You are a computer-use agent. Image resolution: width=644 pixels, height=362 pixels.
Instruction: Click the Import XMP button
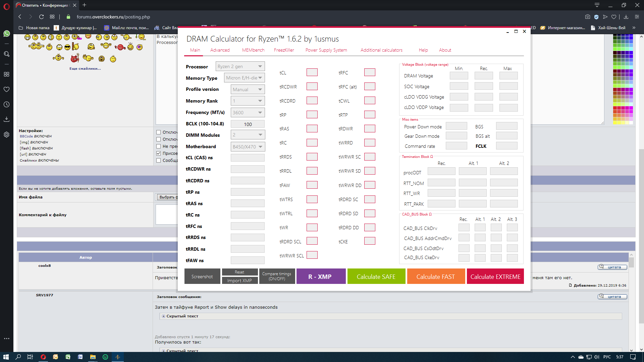point(239,281)
